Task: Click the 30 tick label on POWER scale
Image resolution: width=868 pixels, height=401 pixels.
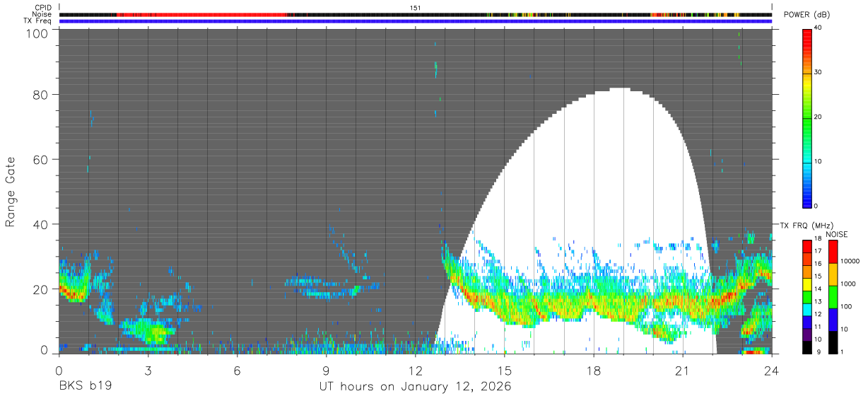Action: (x=819, y=72)
